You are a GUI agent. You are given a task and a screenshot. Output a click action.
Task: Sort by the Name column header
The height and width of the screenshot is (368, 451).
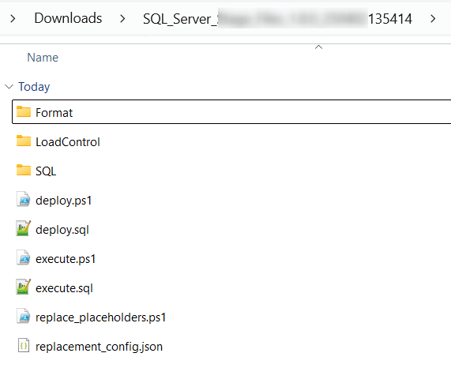click(43, 58)
